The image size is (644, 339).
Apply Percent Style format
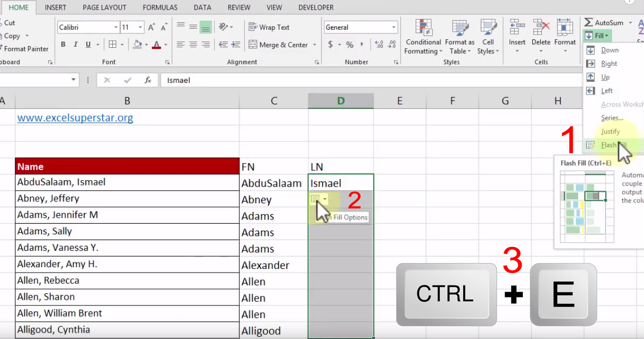pos(349,45)
